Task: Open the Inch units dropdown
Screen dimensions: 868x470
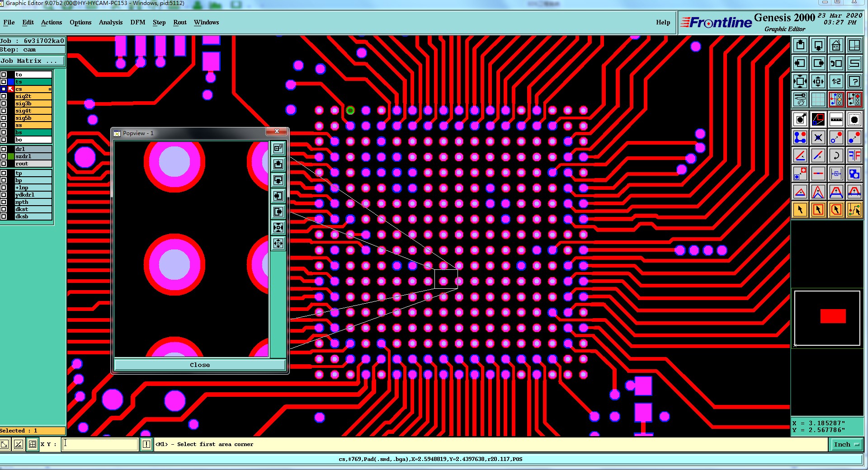Action: [x=846, y=444]
